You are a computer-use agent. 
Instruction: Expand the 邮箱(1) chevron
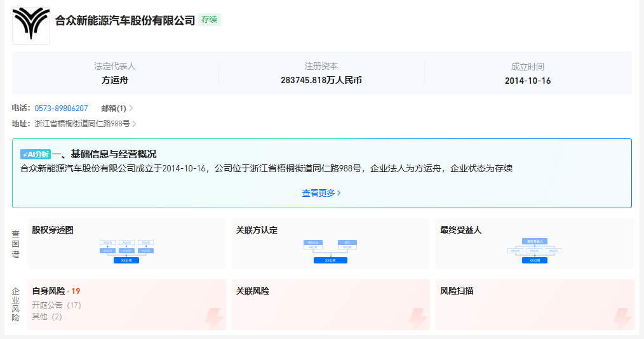(x=131, y=109)
